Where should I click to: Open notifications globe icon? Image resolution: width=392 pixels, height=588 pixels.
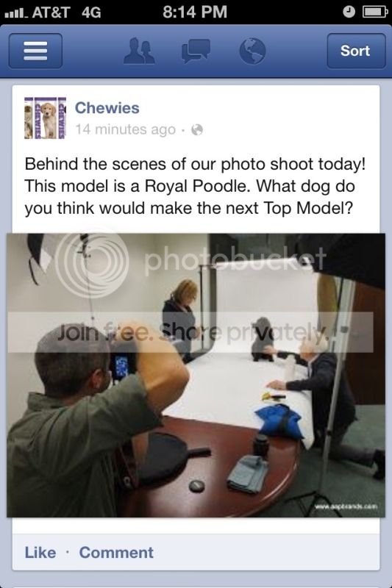coord(252,51)
